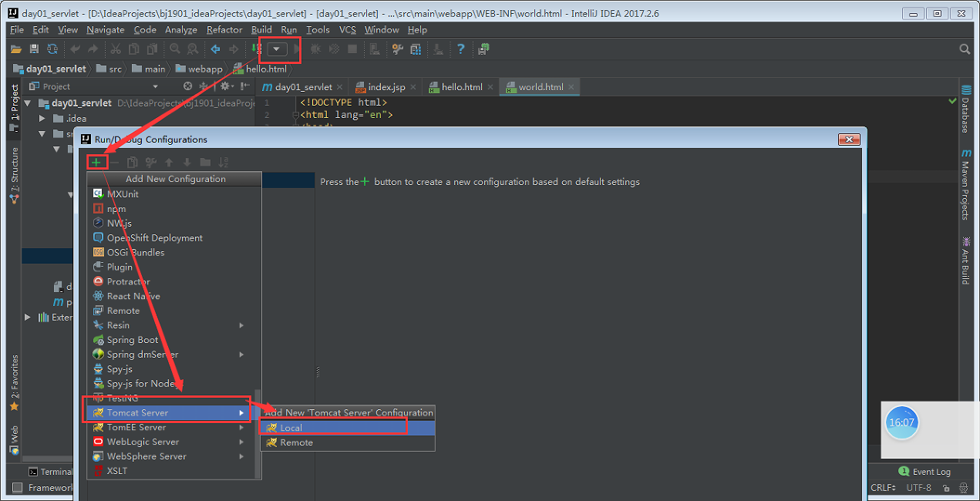The width and height of the screenshot is (980, 501).
Task: Open Settings wrench icon in toolbar
Action: pos(398,49)
